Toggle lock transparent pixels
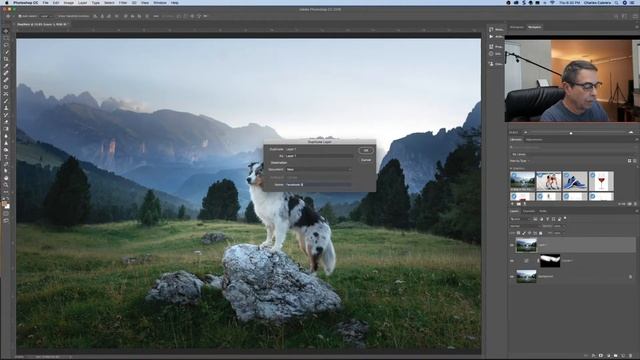This screenshot has height=360, width=640. 518,233
